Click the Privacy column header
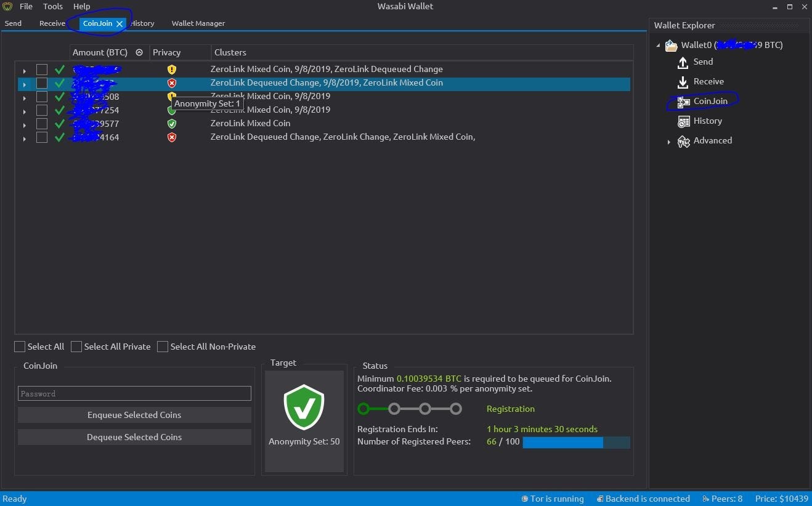812x506 pixels. tap(180, 52)
